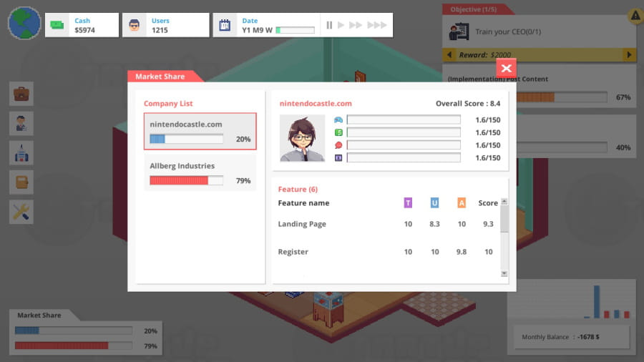Click the warning triangle alert icon
Screen dimensions: 644x362
pos(635,16)
